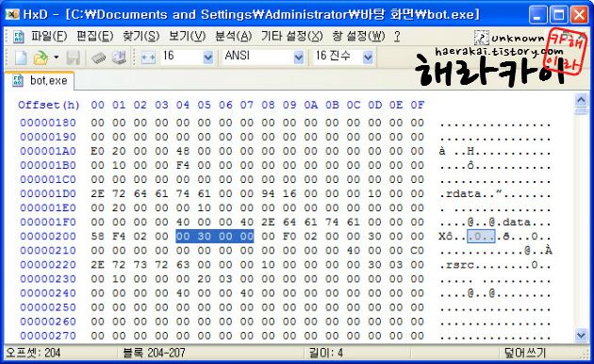The image size is (594, 364).
Task: Click the 덮어쓰기 overwrite mode indicator
Action: click(524, 353)
